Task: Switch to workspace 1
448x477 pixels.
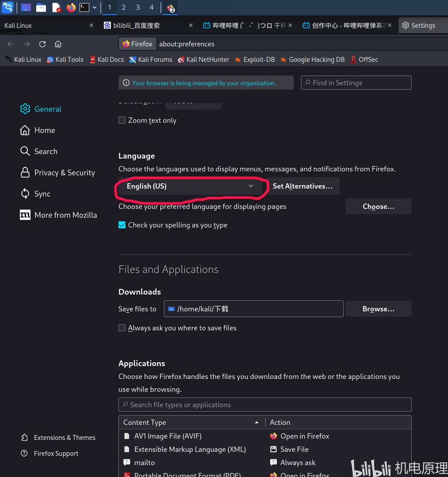Action: pos(110,8)
